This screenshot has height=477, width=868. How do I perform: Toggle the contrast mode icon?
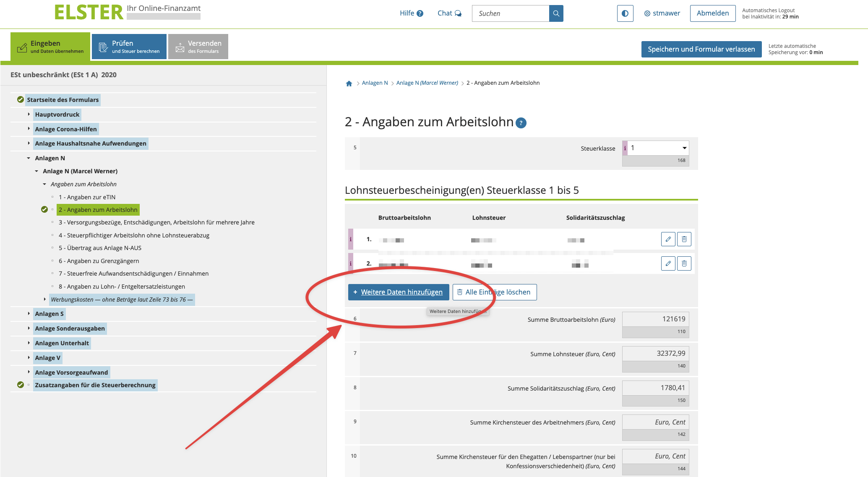(x=625, y=13)
